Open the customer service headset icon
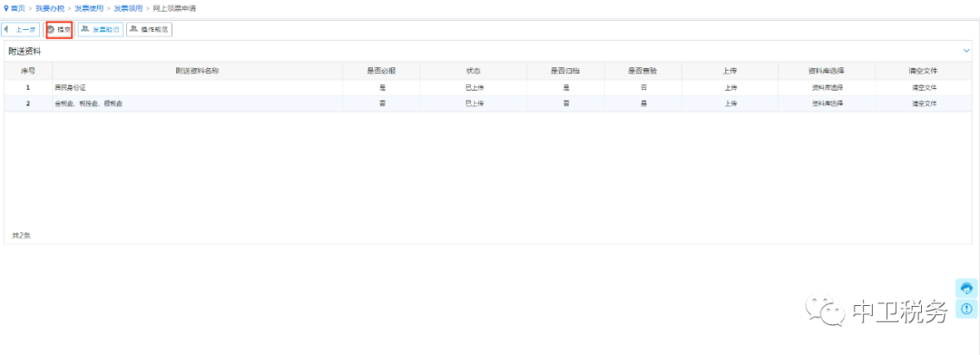This screenshot has height=355, width=980. [x=966, y=288]
